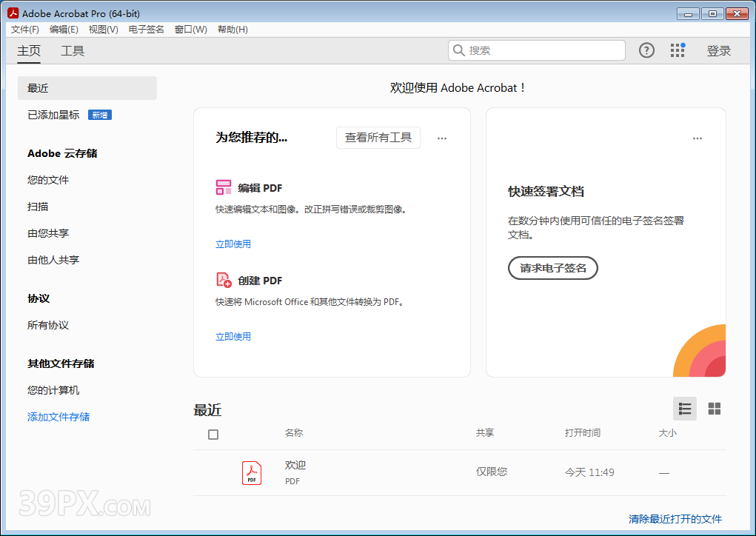Click the 共享 column header
This screenshot has height=536, width=756.
click(x=485, y=433)
